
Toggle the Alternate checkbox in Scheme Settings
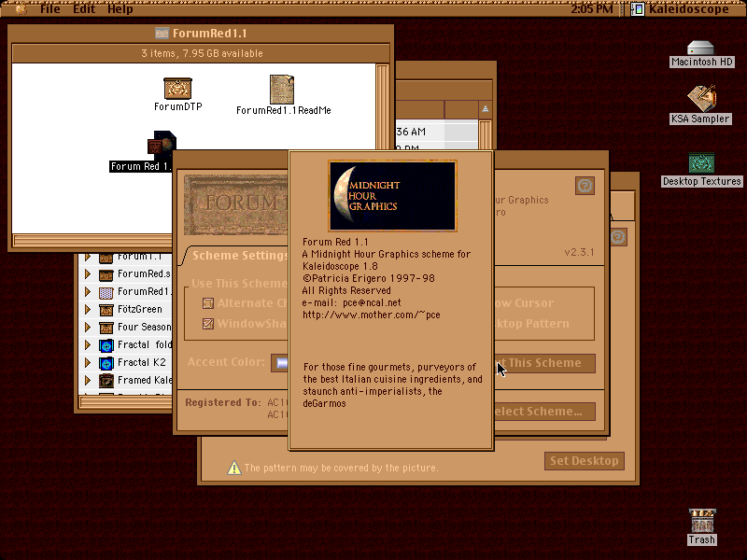click(208, 303)
